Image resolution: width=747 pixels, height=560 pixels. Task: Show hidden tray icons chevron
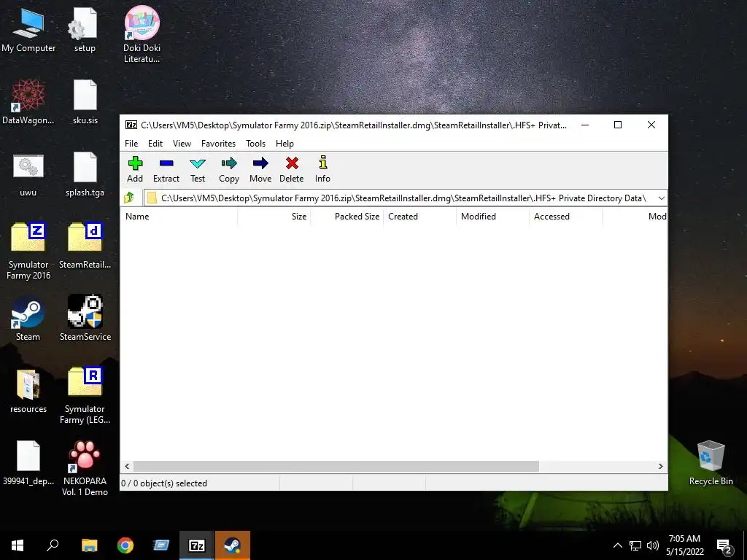pyautogui.click(x=617, y=545)
